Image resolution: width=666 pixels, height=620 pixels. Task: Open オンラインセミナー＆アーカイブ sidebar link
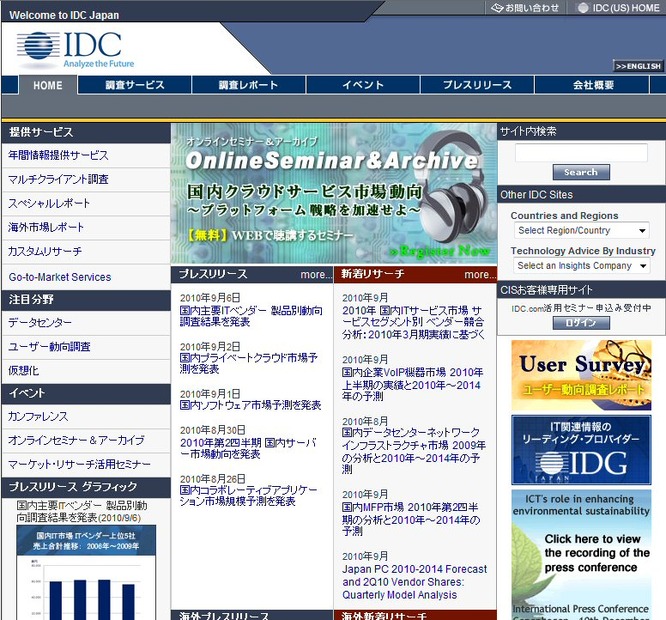[76, 440]
